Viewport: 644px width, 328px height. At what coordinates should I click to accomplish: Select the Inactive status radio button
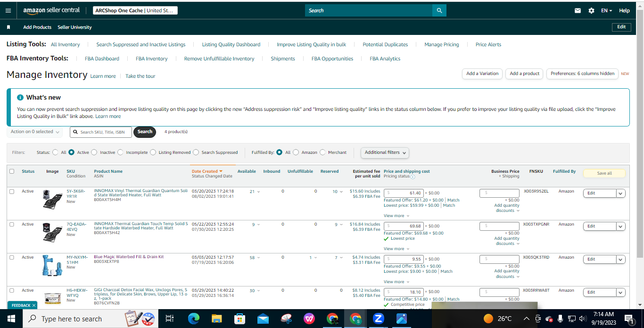(x=94, y=152)
